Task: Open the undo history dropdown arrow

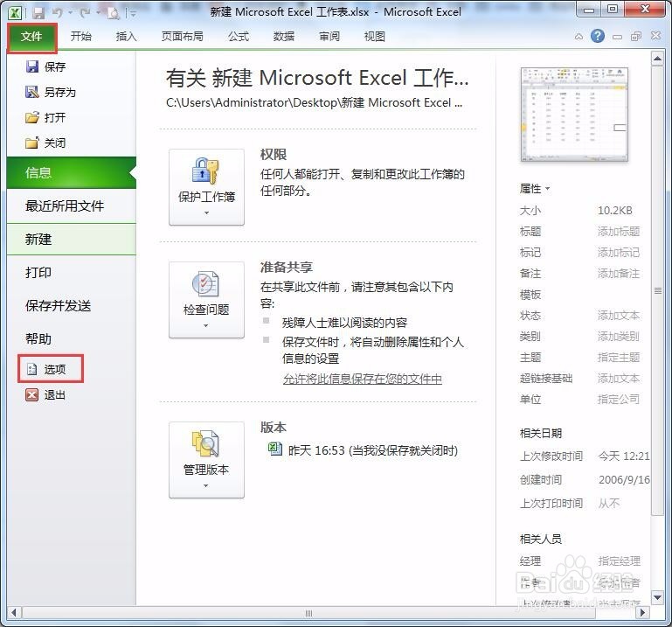Action: click(x=70, y=13)
